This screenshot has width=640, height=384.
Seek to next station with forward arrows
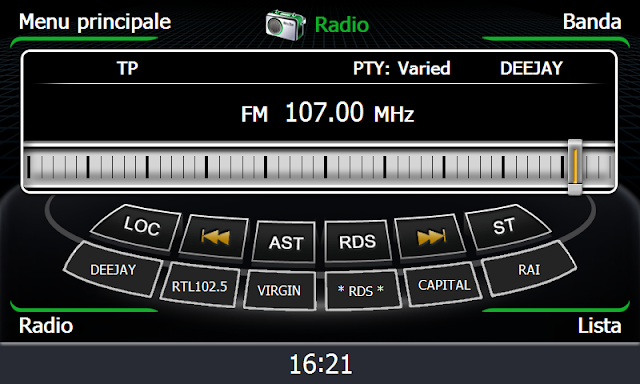point(430,236)
